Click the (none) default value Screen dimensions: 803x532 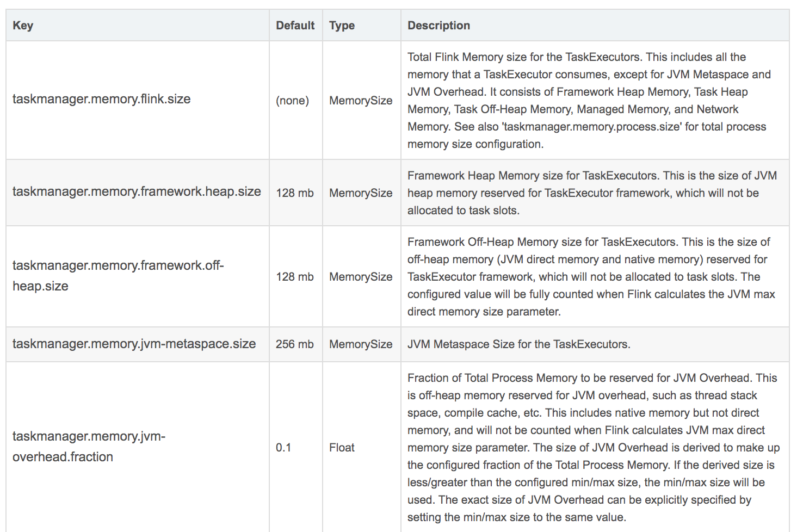(x=292, y=101)
